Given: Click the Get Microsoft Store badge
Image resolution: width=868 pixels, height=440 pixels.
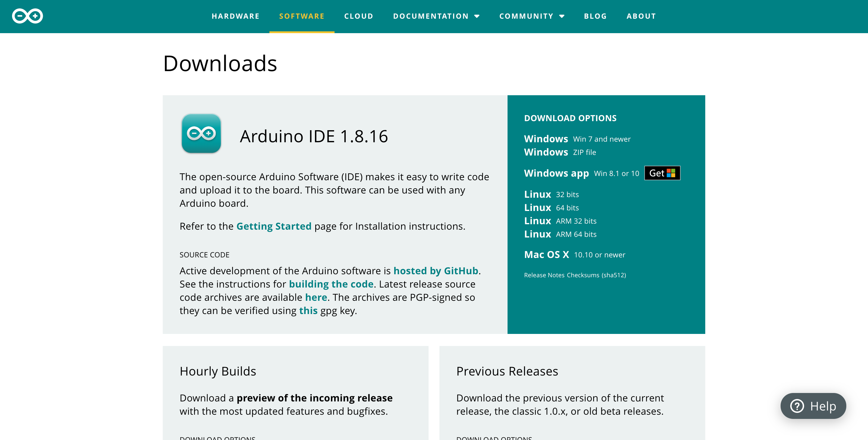Looking at the screenshot, I should 662,173.
